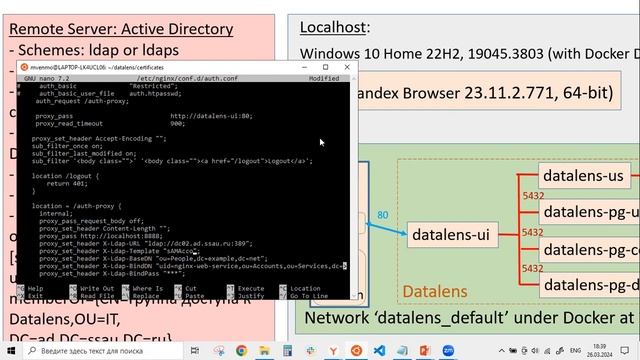Click the 'auth_request /auth-proxy;' line
This screenshot has height=360, width=640.
82,101
